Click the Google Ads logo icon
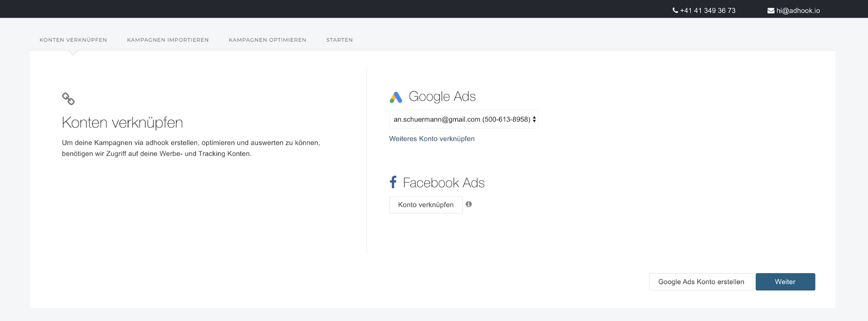The width and height of the screenshot is (868, 321). pos(396,97)
